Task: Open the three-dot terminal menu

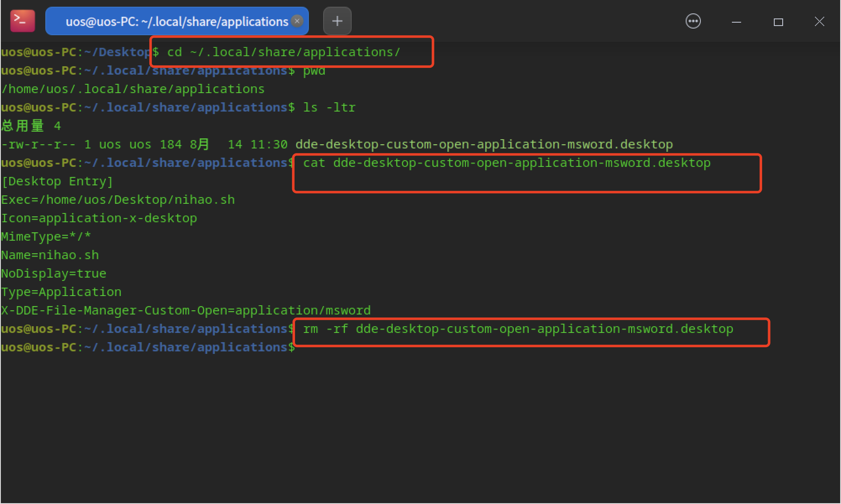Action: point(693,21)
